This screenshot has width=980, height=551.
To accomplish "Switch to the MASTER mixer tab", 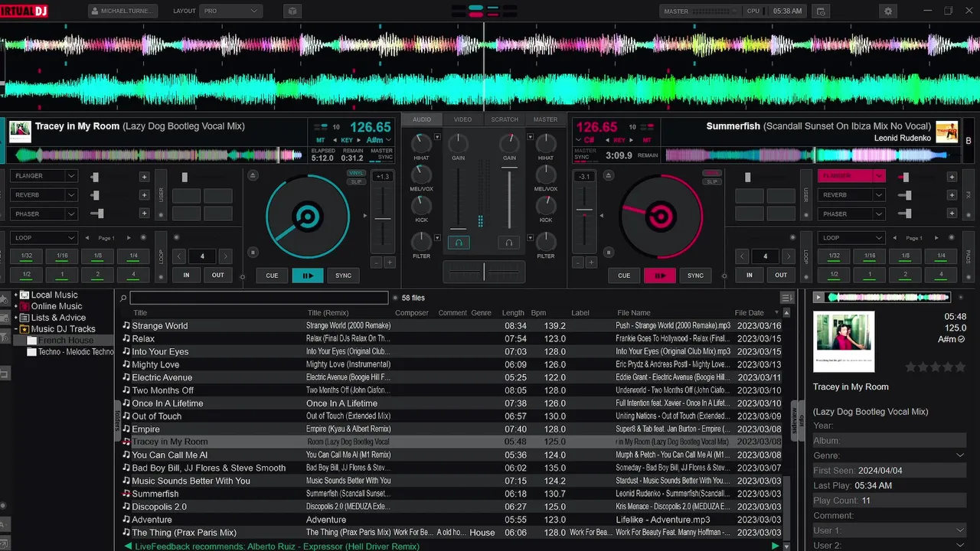I will coord(545,119).
